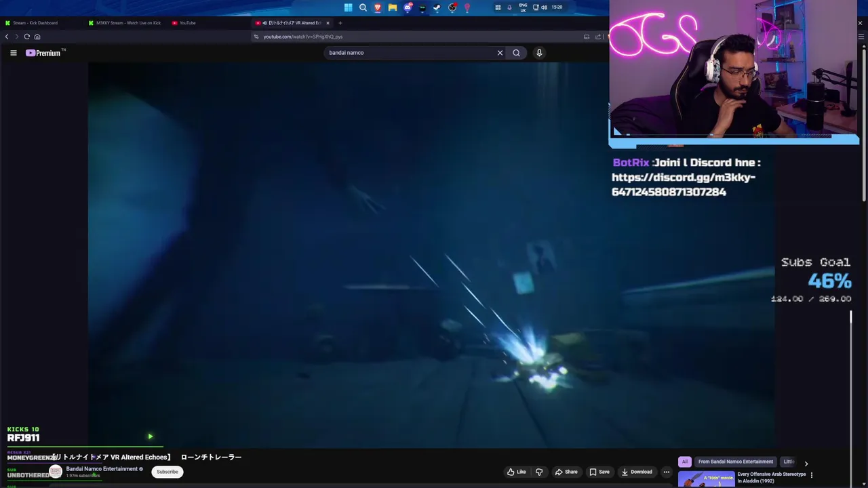The width and height of the screenshot is (868, 488).
Task: Open File Explorer from taskbar
Action: click(393, 7)
